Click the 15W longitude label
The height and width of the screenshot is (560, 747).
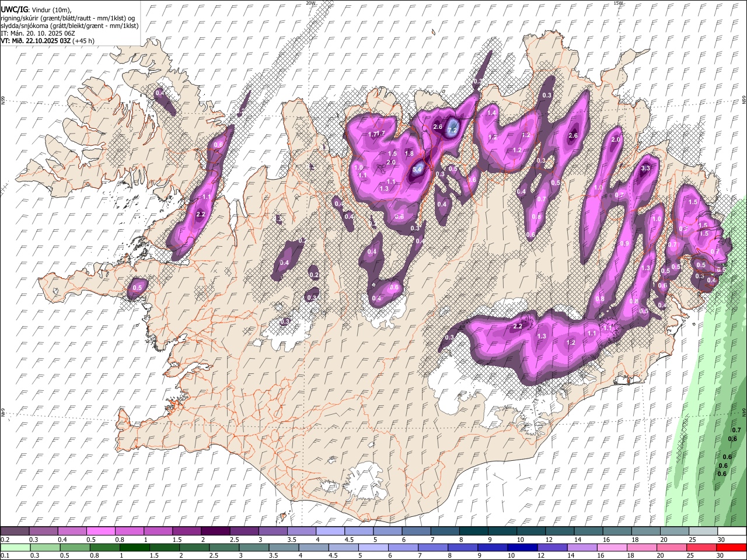(x=619, y=3)
